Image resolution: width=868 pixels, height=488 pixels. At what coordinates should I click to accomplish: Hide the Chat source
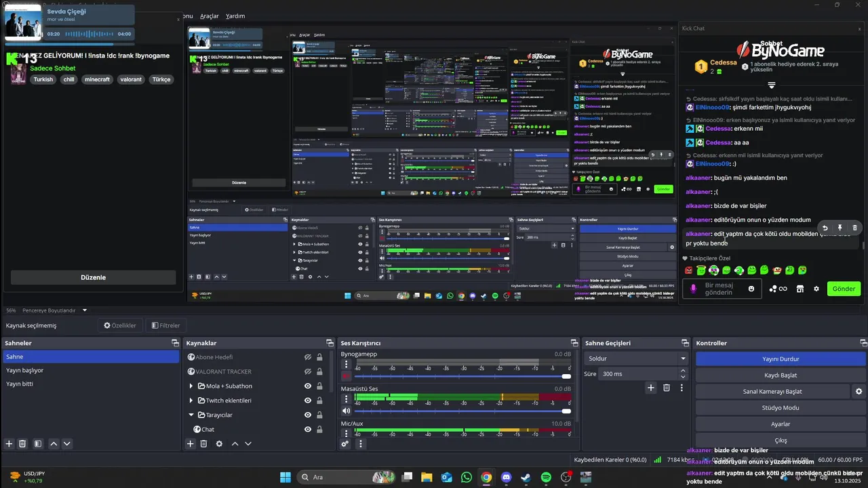pos(308,429)
